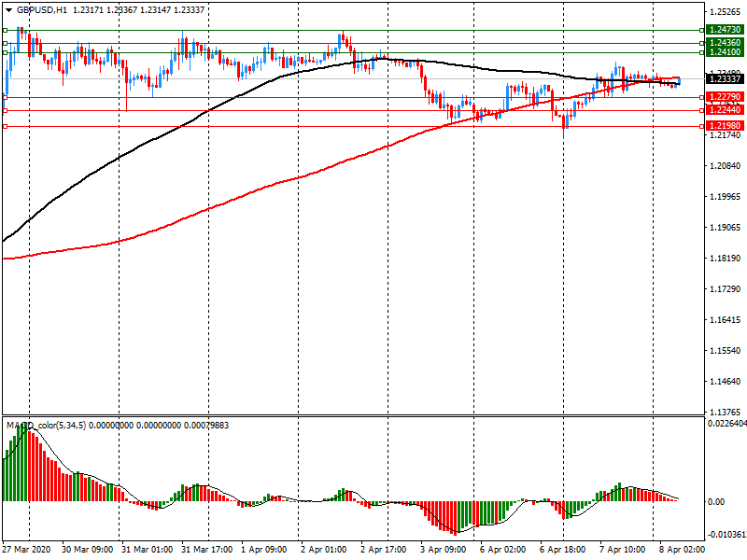Select left handle of 1.22790 support line
Viewport: 747px width, 560px height.
tap(6, 97)
